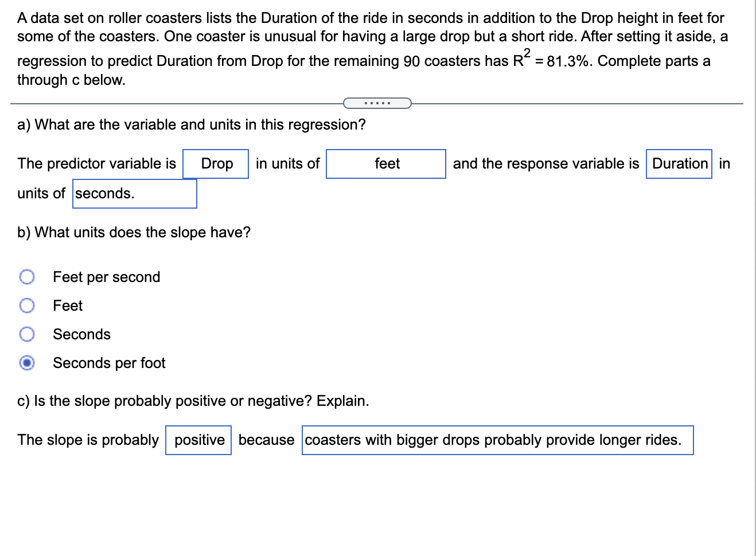Image resolution: width=756 pixels, height=556 pixels.
Task: Click the horizontal divider line
Action: click(172, 103)
